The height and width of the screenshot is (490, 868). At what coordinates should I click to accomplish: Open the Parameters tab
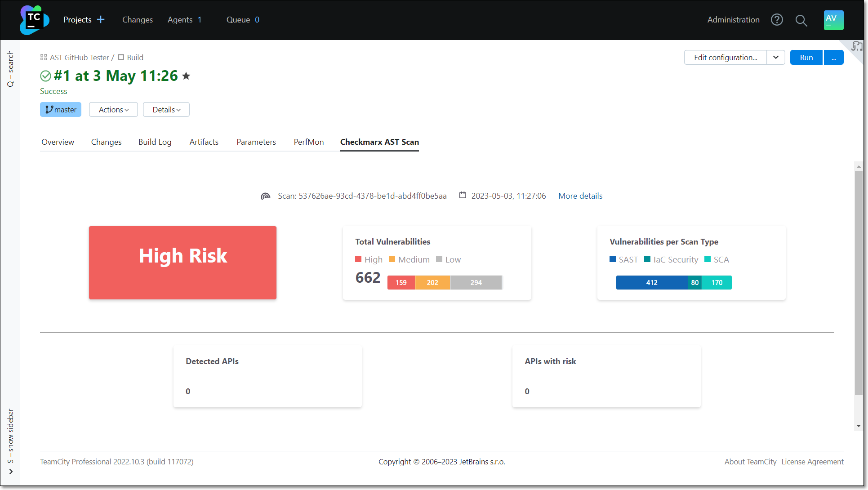click(x=256, y=142)
